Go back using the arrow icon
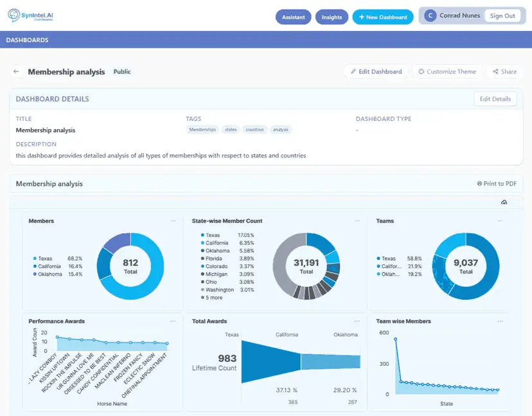 point(16,71)
